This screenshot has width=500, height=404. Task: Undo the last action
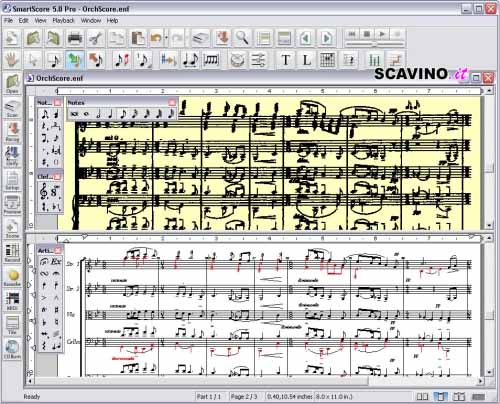click(155, 38)
